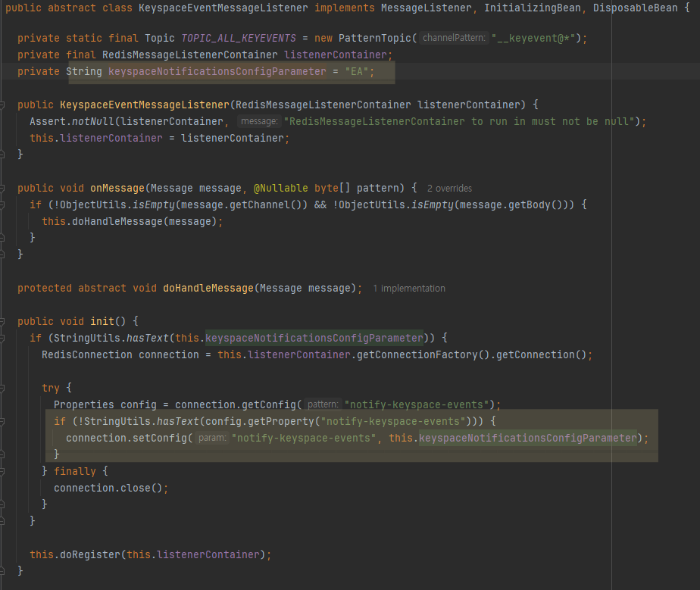Click the "message:" parameter hint
Screen dimensions: 700x590
(x=259, y=121)
